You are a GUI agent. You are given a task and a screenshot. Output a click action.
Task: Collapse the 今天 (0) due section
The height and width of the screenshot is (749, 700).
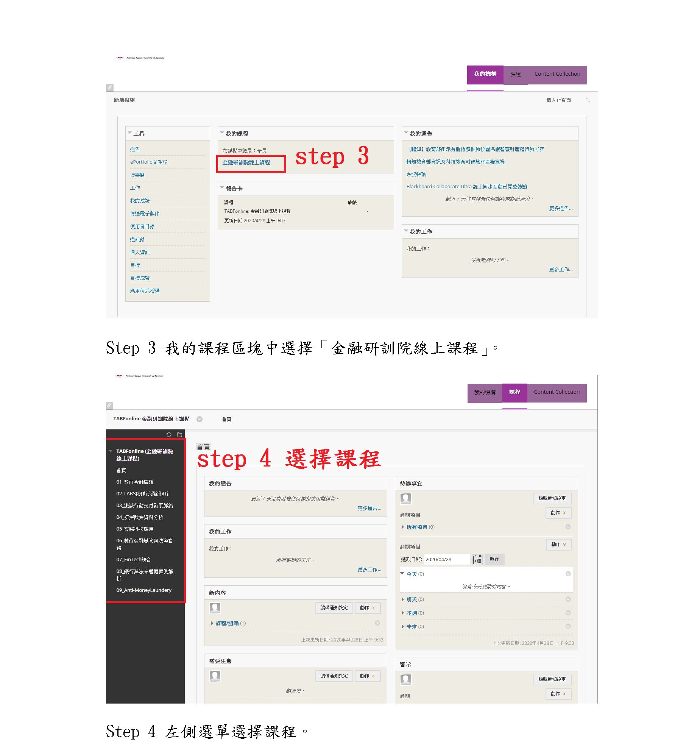[402, 574]
